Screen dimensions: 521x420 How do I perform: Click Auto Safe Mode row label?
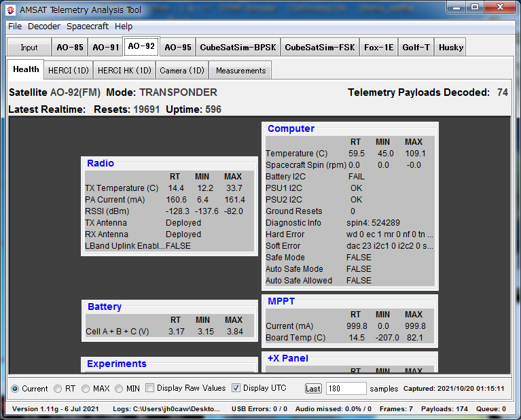294,269
